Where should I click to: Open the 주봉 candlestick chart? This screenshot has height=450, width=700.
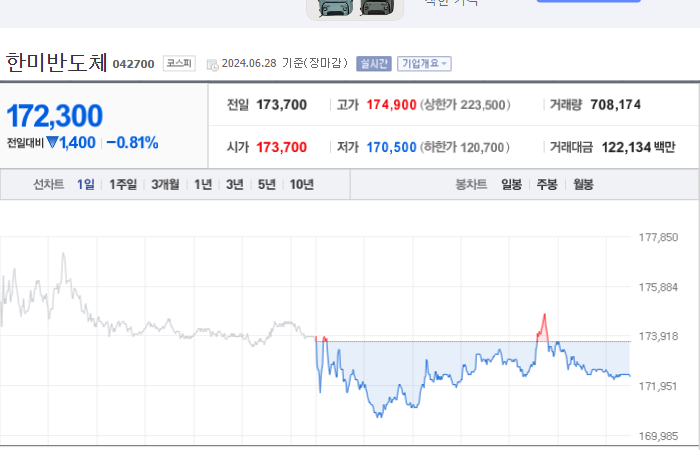tap(547, 184)
